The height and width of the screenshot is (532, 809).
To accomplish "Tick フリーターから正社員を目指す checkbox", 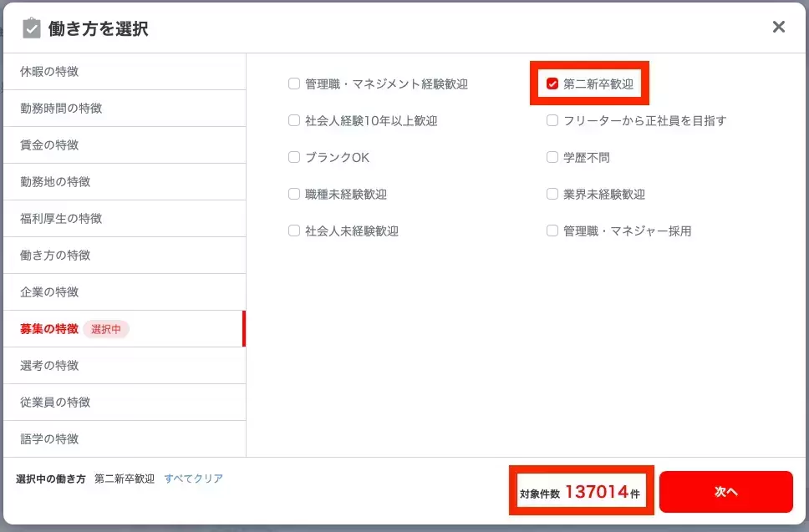I will pos(552,120).
